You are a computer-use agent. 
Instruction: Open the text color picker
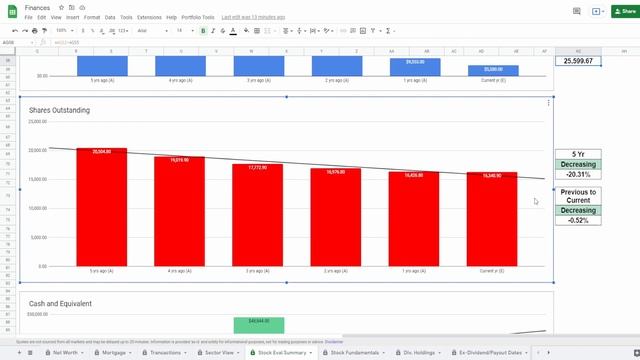tap(233, 31)
